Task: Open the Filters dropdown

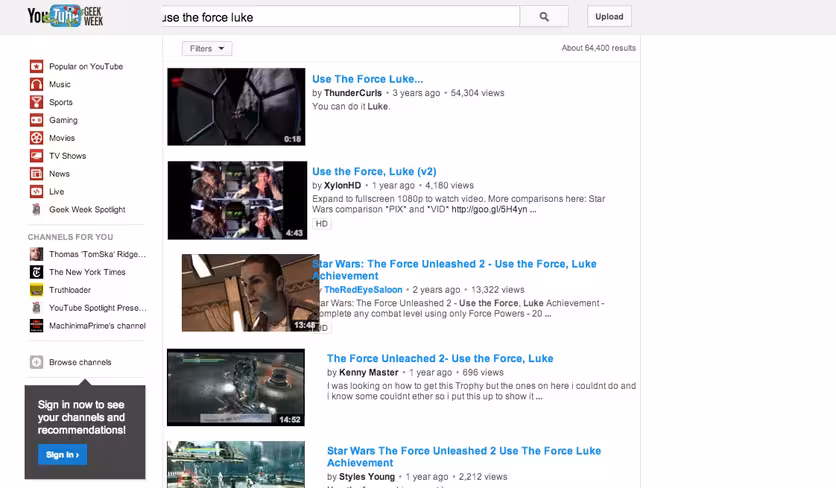Action: [x=207, y=49]
